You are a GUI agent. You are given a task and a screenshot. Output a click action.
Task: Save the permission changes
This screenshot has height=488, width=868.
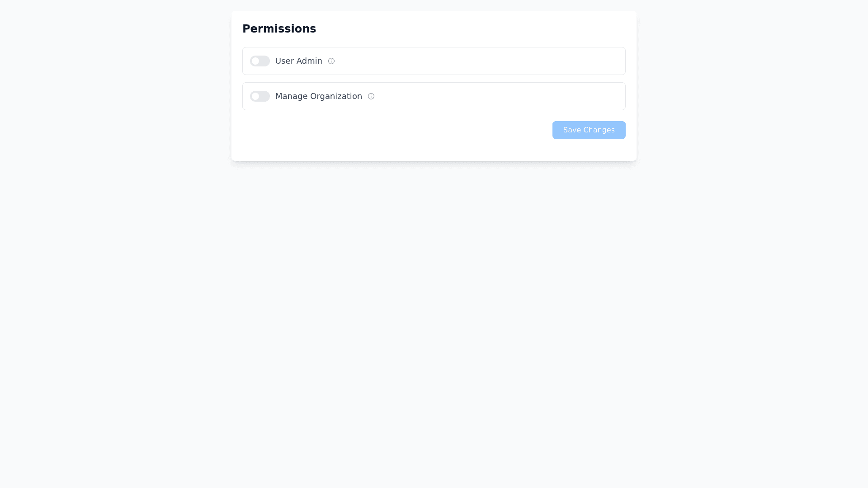pos(589,130)
